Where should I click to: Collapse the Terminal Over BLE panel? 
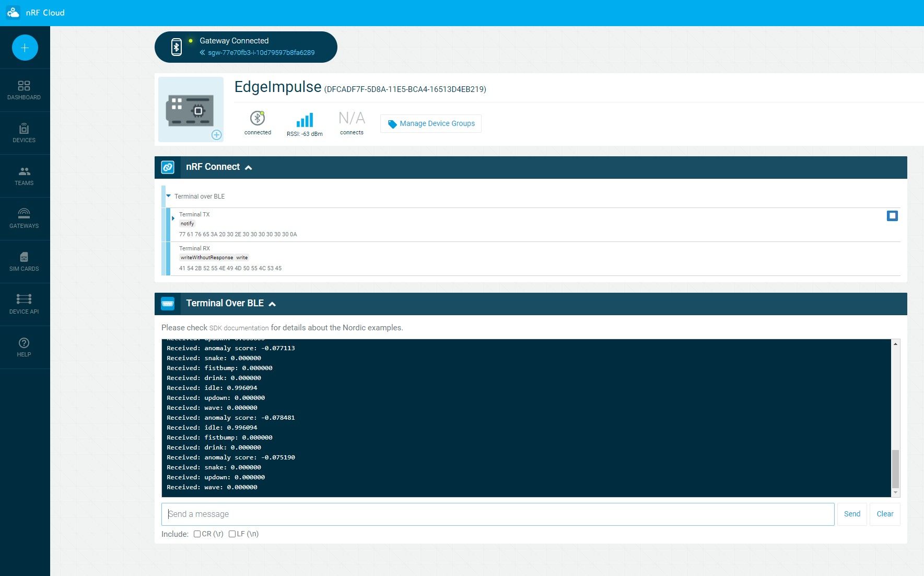pyautogui.click(x=272, y=304)
